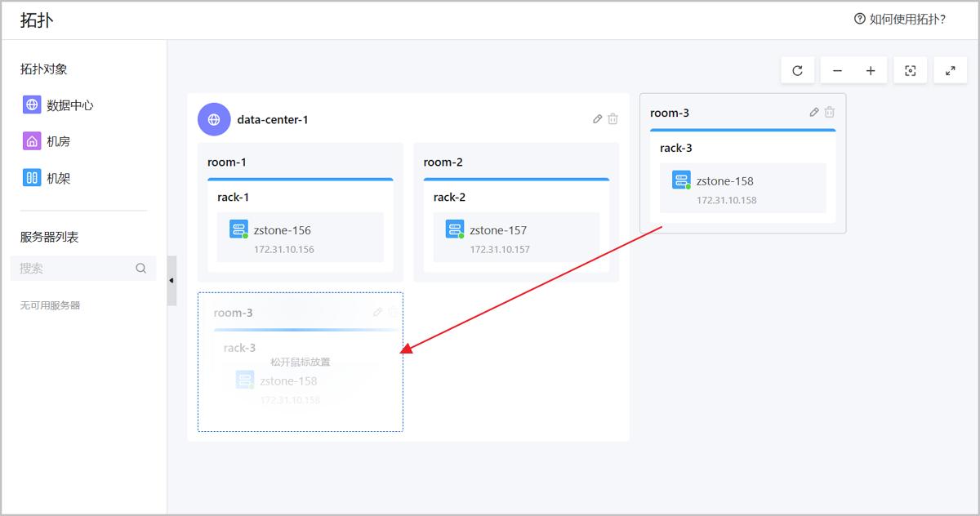The image size is (980, 516).
Task: Click the fit-to-view center icon
Action: click(911, 71)
